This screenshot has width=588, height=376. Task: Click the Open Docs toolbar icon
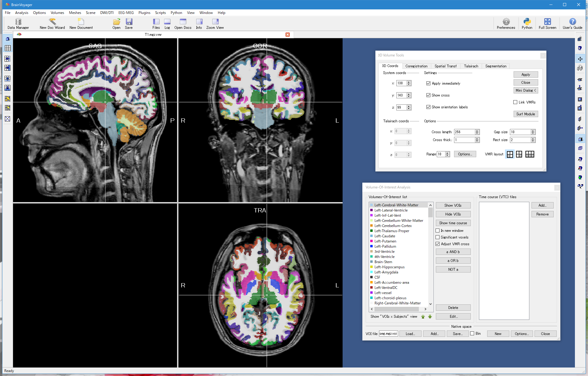[183, 23]
